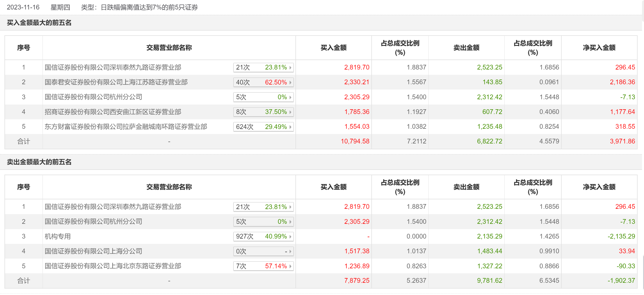Expand the 624次 29.49% stats box

(263, 127)
